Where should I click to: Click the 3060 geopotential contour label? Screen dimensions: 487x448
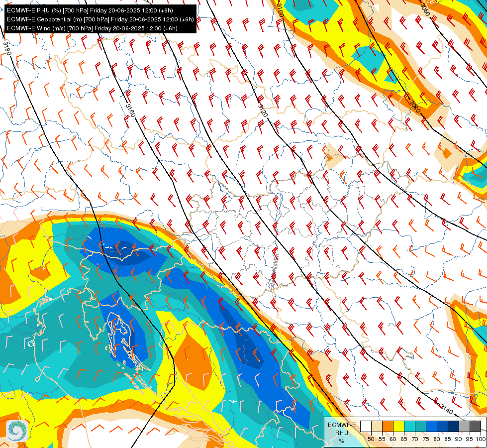point(425,9)
